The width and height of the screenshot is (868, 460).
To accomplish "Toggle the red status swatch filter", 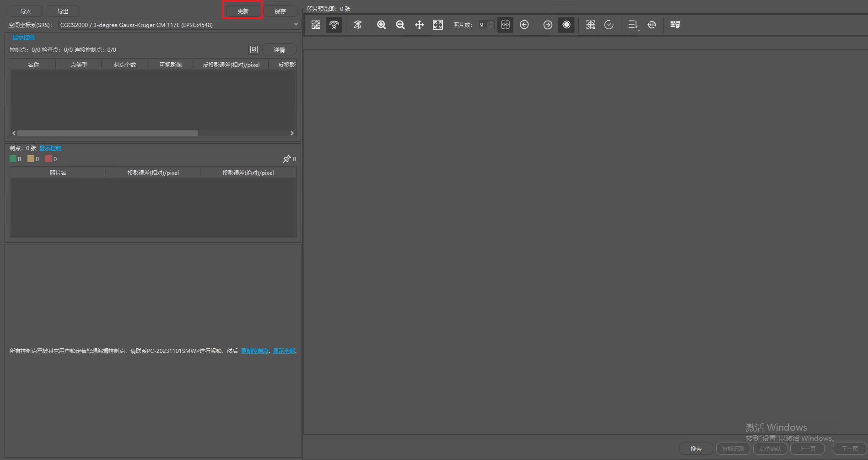I will (49, 159).
